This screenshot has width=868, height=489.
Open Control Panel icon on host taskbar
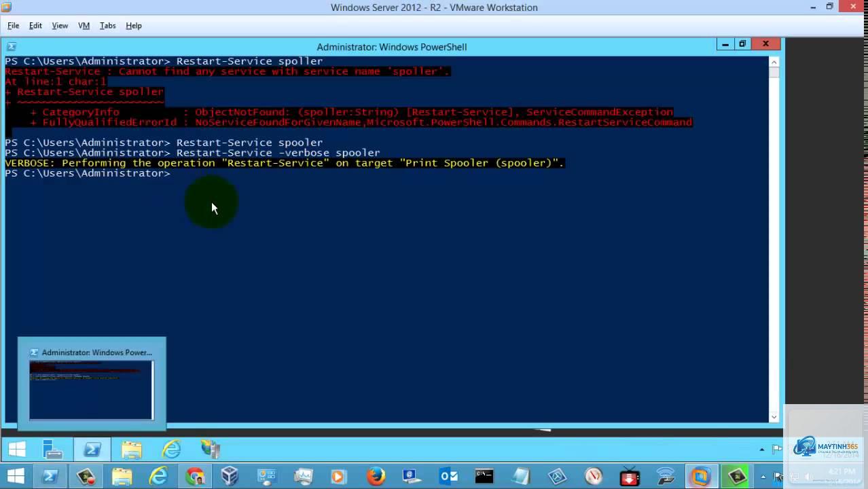(266, 476)
